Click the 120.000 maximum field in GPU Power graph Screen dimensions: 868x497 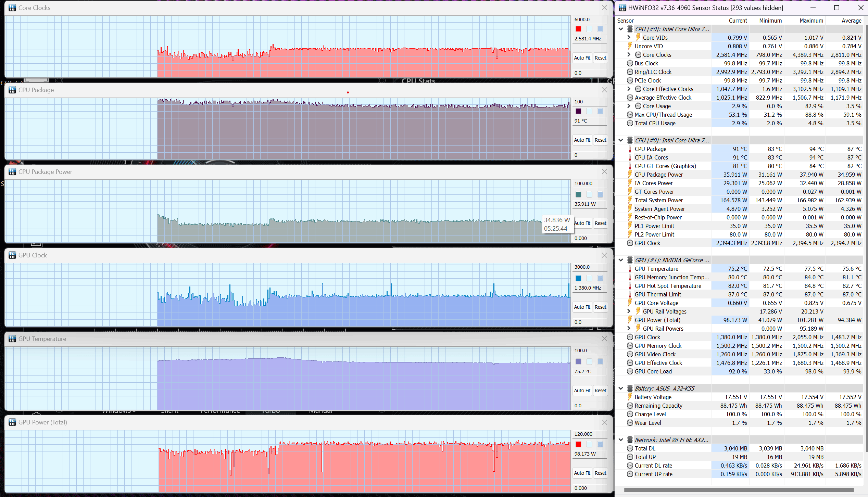[590, 434]
